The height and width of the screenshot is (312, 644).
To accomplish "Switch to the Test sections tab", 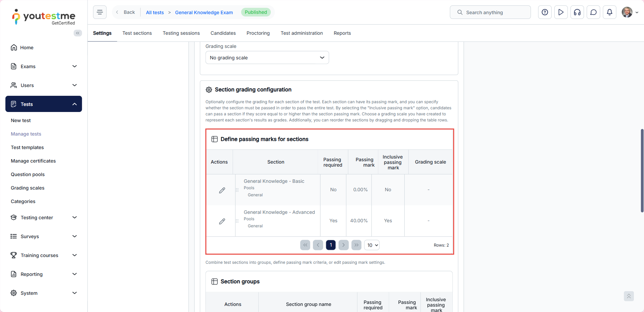I will tap(137, 33).
